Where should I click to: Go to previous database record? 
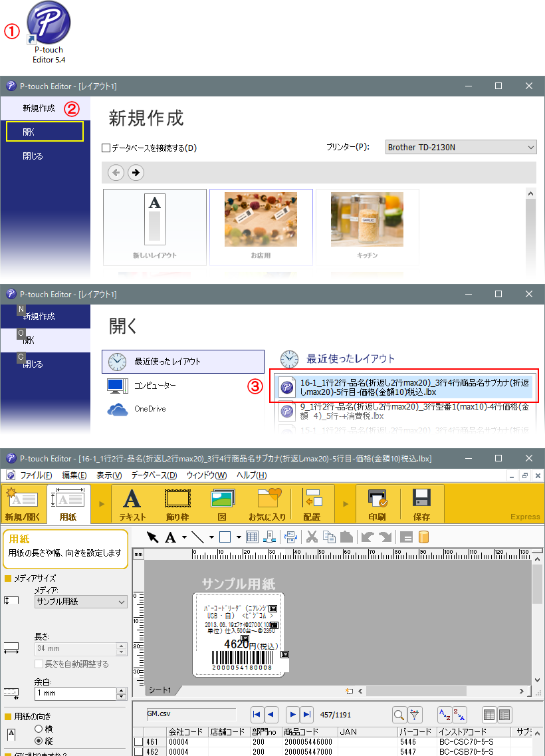[x=271, y=715]
